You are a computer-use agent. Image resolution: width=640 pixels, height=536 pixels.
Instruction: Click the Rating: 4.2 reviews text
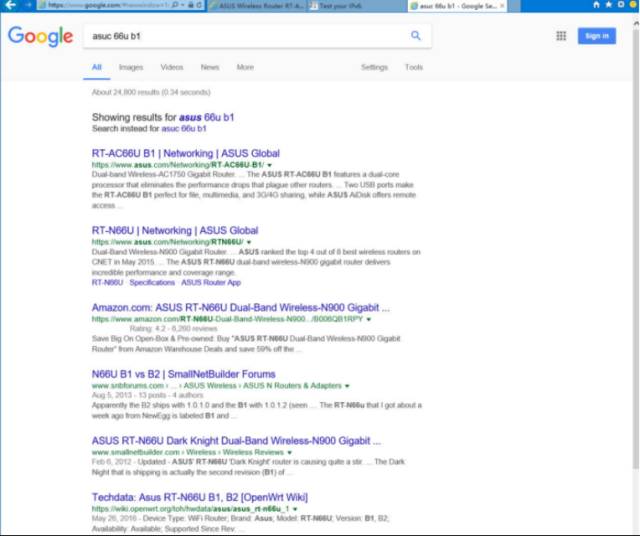click(x=173, y=329)
